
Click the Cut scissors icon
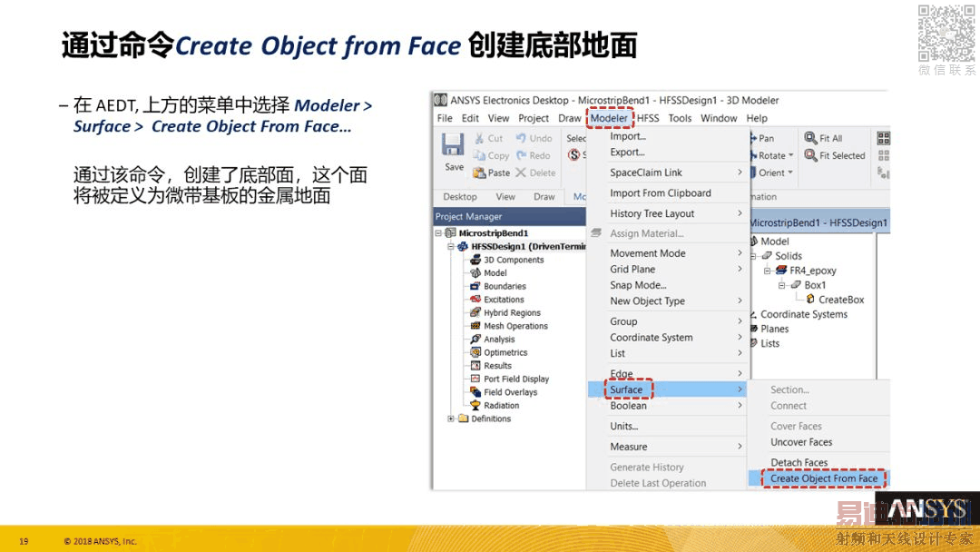(x=479, y=138)
